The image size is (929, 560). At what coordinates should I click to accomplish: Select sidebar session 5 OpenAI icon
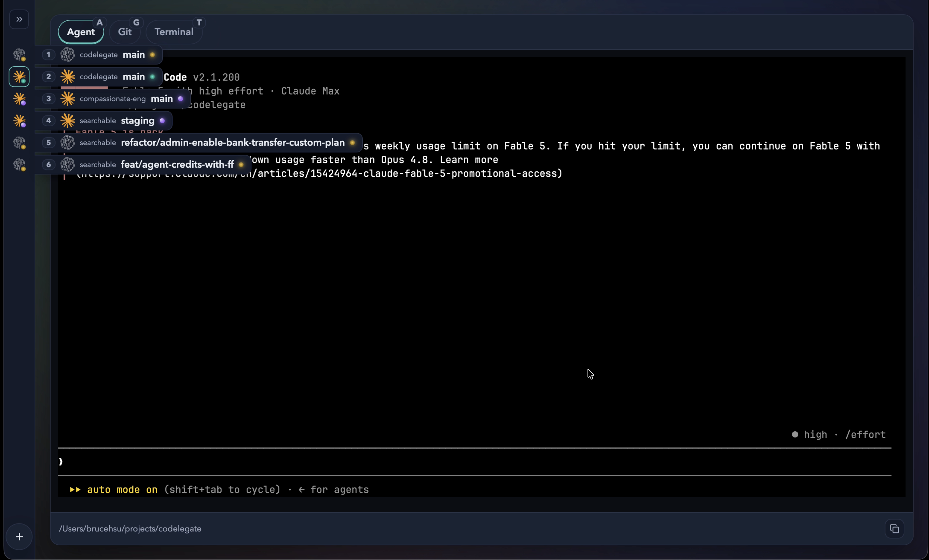click(19, 142)
